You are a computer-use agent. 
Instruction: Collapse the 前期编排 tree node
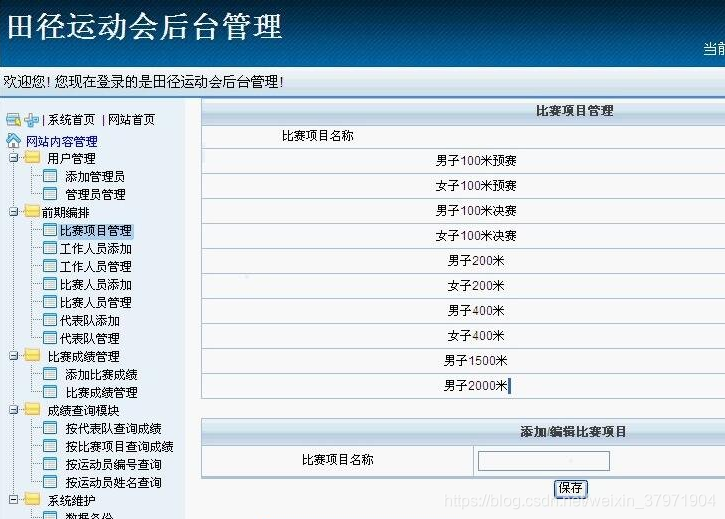(13, 212)
